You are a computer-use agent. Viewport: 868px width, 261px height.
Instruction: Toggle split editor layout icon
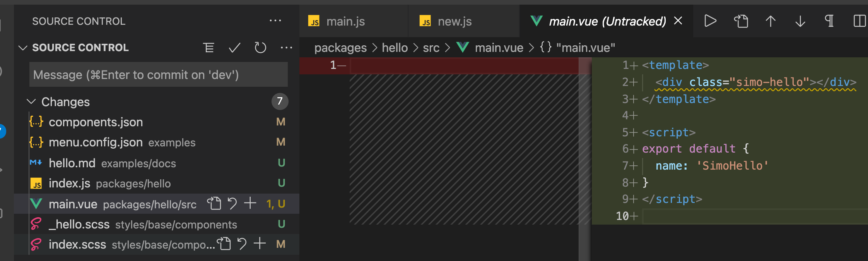point(859,21)
